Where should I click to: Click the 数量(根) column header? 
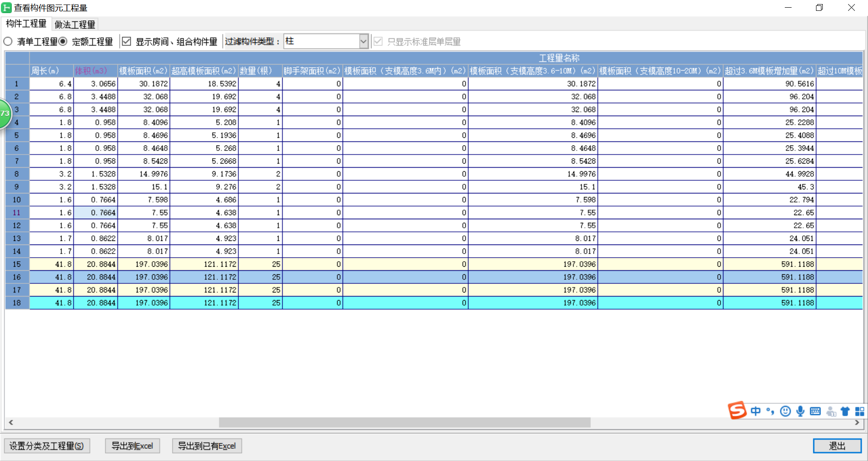click(260, 71)
